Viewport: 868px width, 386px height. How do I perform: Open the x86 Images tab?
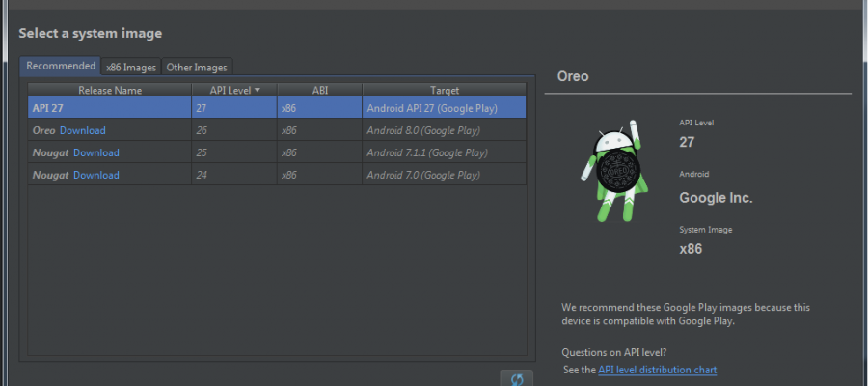click(x=131, y=68)
